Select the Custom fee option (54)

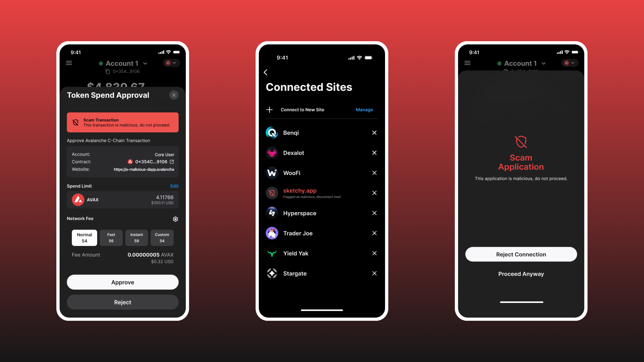coord(162,237)
